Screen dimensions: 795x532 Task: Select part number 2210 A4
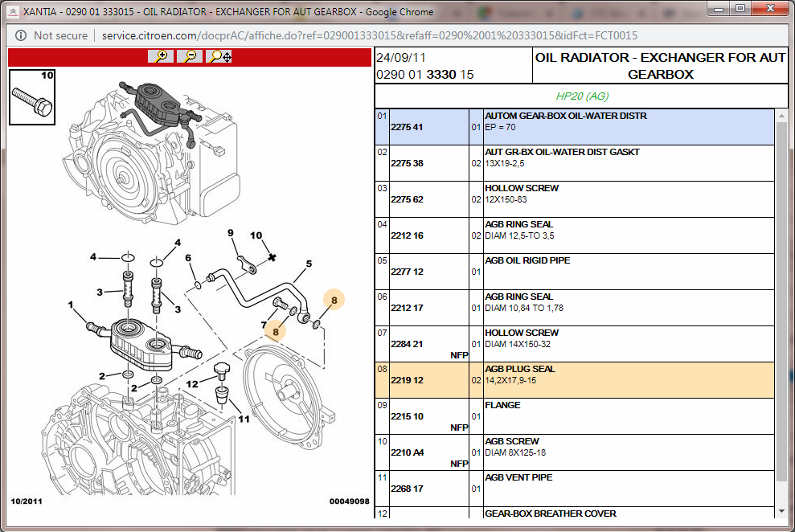(x=407, y=452)
